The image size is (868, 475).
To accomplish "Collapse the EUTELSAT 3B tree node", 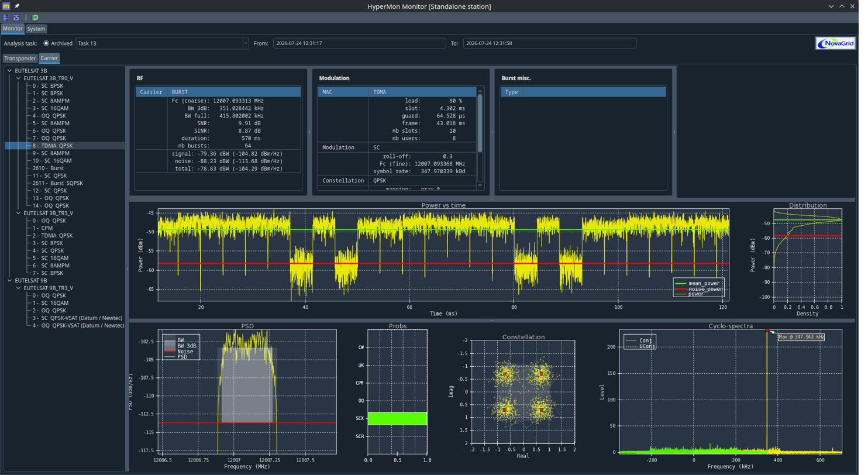I will coord(10,70).
